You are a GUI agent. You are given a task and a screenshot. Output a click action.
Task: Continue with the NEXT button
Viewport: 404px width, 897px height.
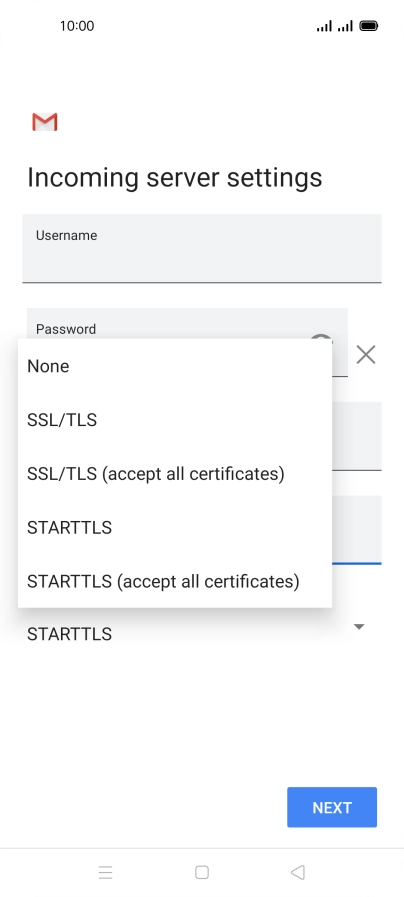click(x=332, y=807)
